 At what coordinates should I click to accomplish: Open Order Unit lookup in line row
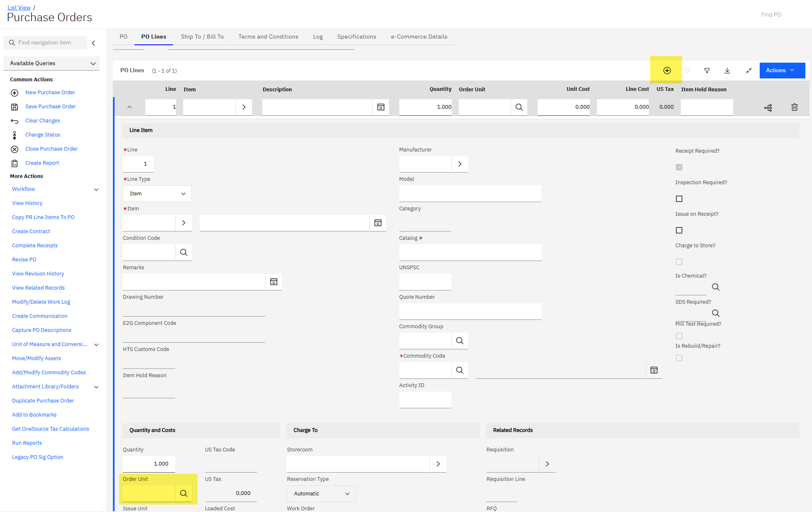point(519,107)
